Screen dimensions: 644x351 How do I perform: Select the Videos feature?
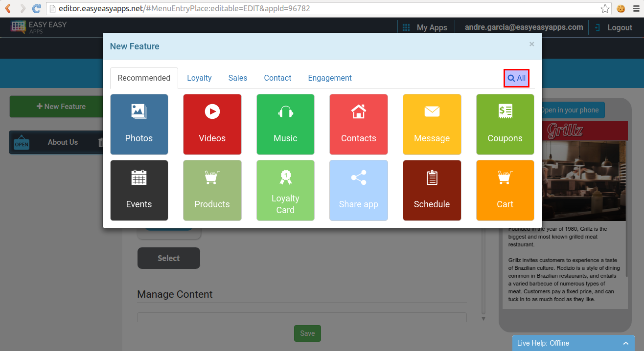(212, 124)
